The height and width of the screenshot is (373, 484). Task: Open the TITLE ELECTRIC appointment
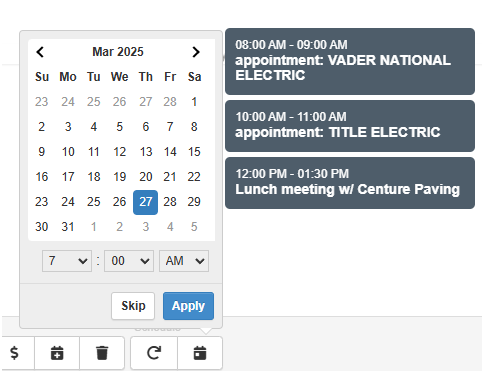pos(350,126)
